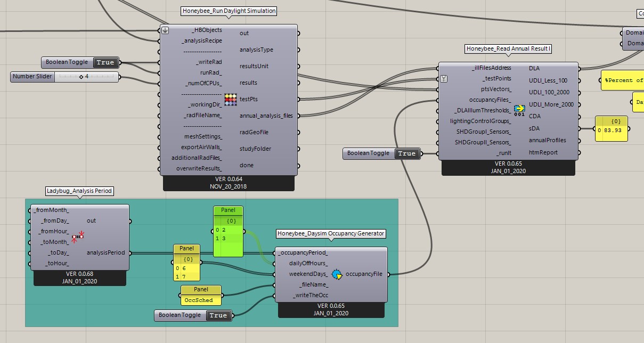Click the Ladybug_Analysis Period title label
Image resolution: width=644 pixels, height=343 pixels.
[80, 191]
